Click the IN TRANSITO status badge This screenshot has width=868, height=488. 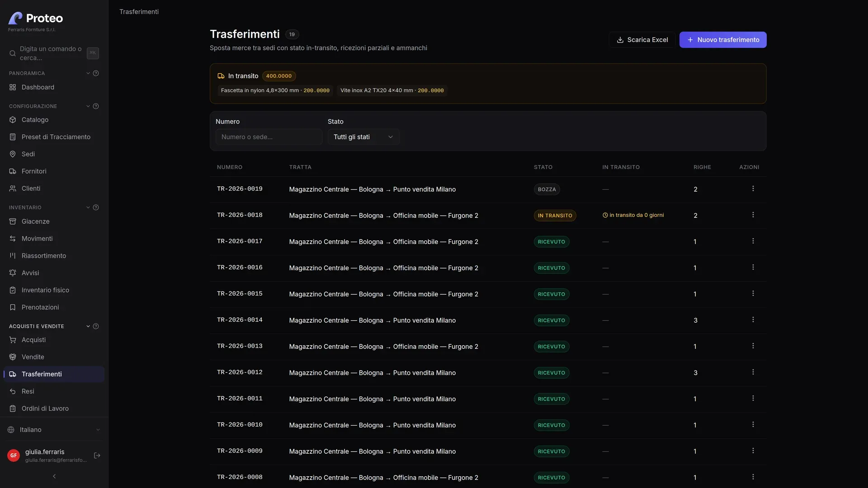click(x=555, y=216)
